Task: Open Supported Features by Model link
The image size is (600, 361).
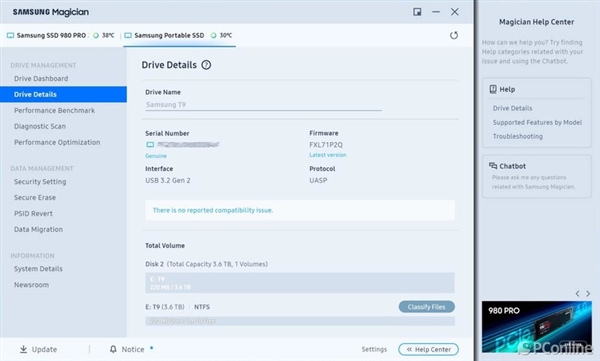Action: tap(537, 123)
